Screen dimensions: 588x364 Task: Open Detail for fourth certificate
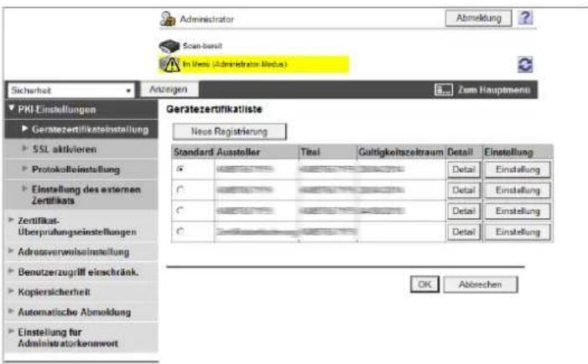pyautogui.click(x=464, y=232)
